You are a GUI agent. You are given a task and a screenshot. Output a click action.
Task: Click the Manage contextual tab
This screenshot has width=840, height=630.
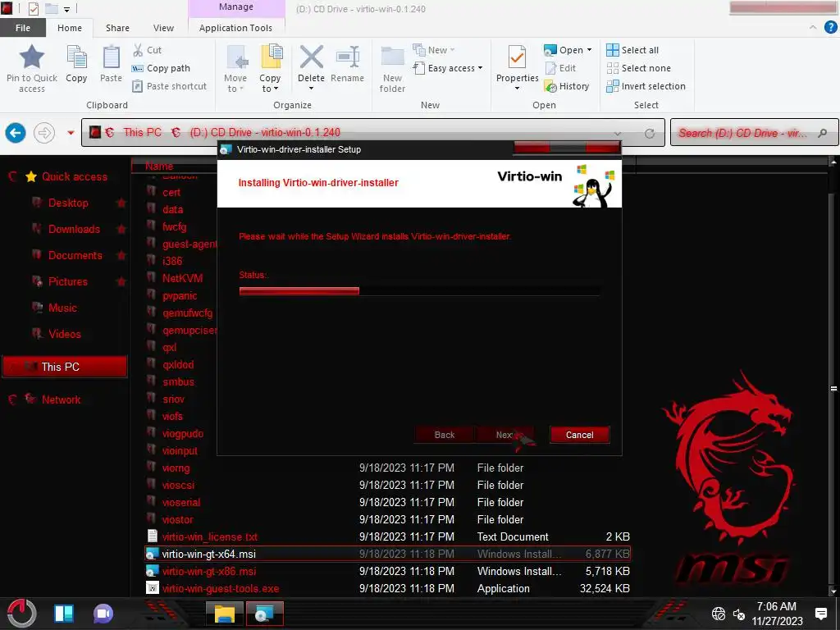pos(236,7)
